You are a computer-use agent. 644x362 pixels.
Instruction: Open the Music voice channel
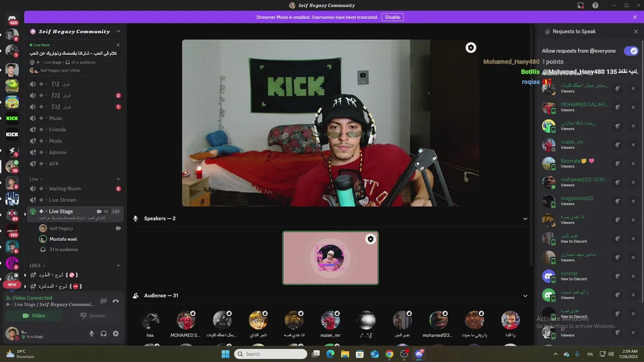click(75, 118)
